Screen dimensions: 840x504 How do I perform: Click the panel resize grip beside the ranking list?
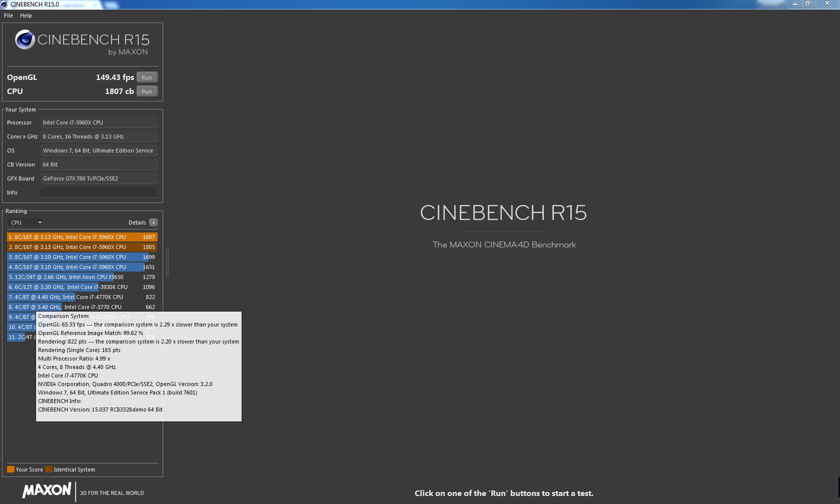(x=167, y=262)
